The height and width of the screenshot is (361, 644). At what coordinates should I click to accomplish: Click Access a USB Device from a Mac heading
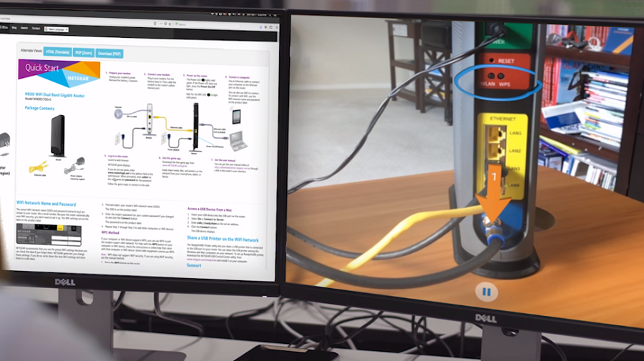click(210, 209)
